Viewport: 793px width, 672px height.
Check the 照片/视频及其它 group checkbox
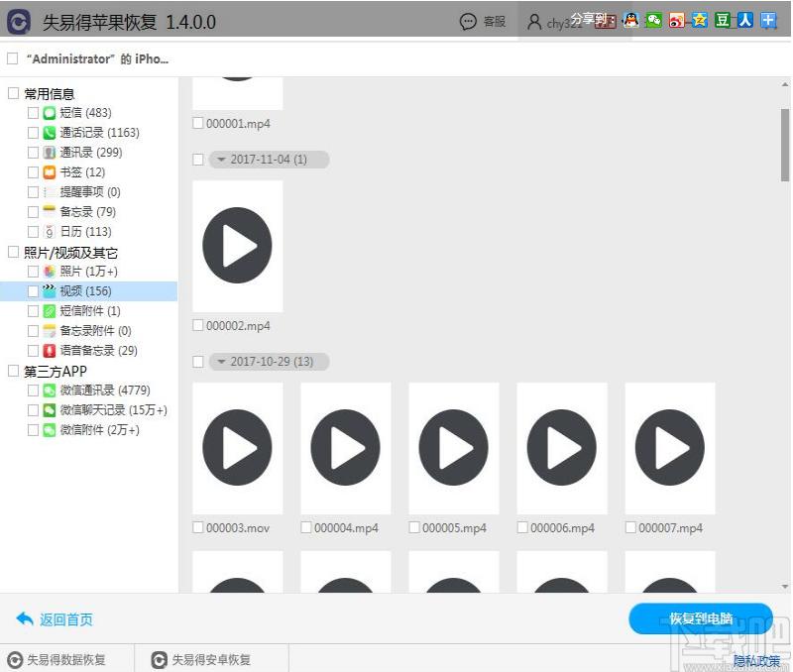tap(14, 252)
